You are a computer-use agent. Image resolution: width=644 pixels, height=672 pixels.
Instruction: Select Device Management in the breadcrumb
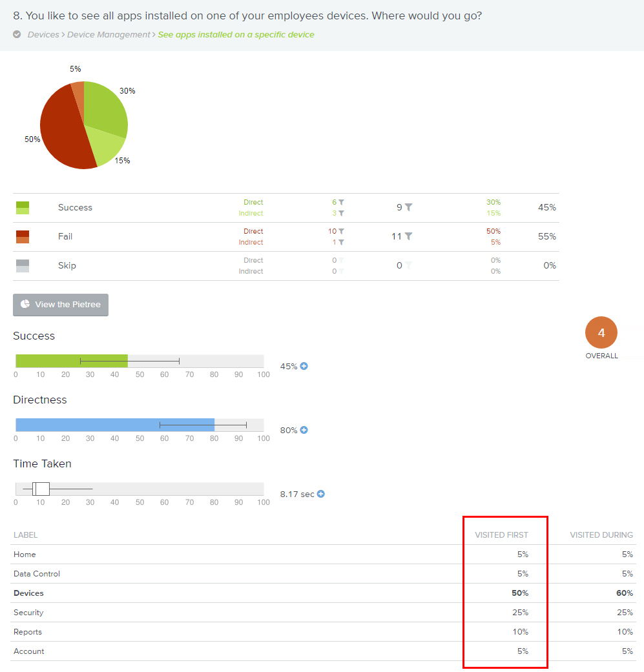coord(108,35)
